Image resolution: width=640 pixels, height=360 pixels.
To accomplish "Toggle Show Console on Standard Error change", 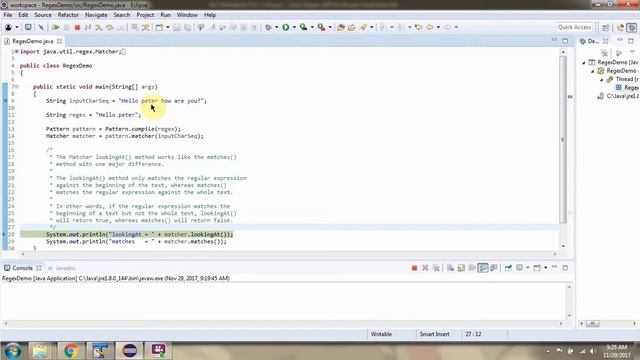I will tap(494, 268).
